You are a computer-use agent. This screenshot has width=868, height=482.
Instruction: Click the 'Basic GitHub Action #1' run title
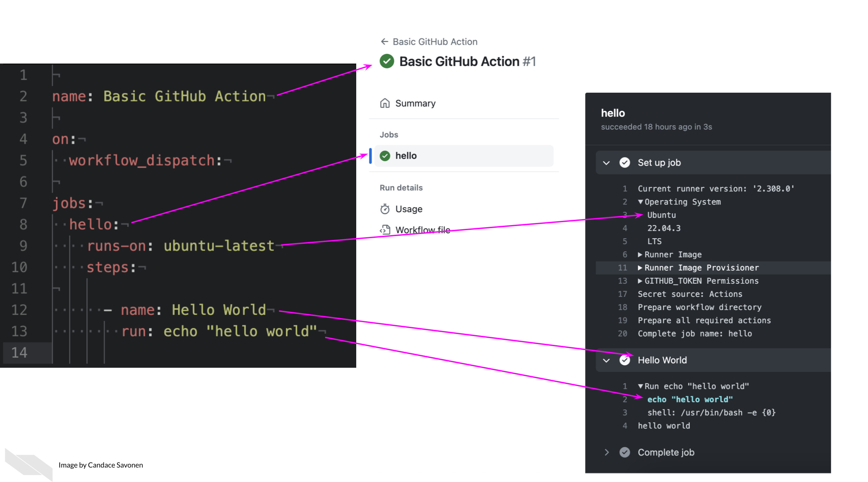pyautogui.click(x=468, y=61)
